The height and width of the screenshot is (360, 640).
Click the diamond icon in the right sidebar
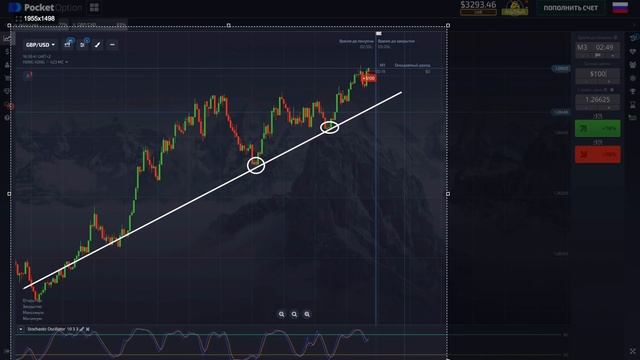click(x=633, y=51)
